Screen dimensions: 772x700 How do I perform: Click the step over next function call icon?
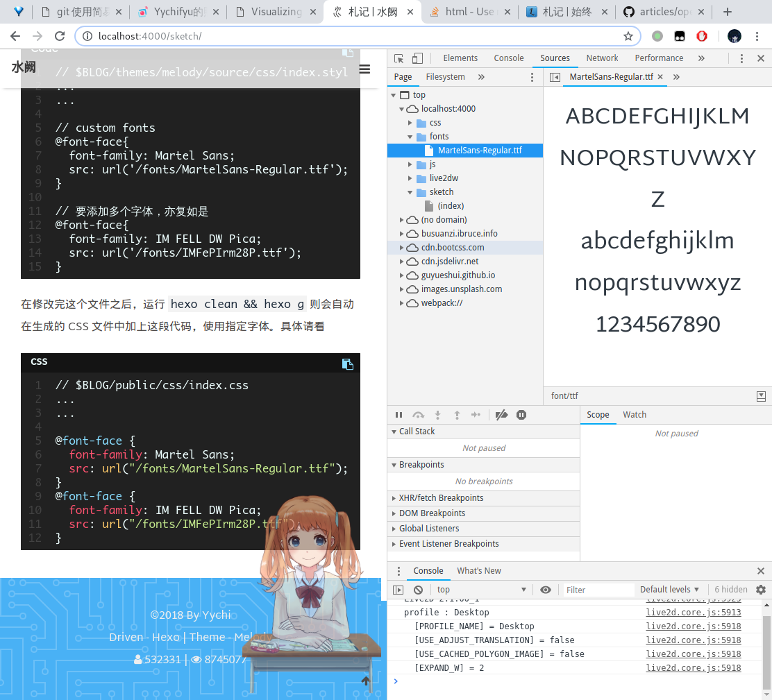(x=419, y=414)
